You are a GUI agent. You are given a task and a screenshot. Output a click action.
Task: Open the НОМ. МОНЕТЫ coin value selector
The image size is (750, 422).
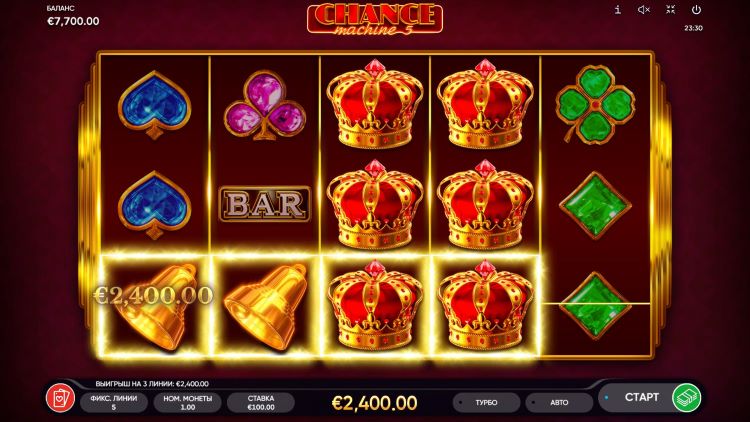click(188, 403)
